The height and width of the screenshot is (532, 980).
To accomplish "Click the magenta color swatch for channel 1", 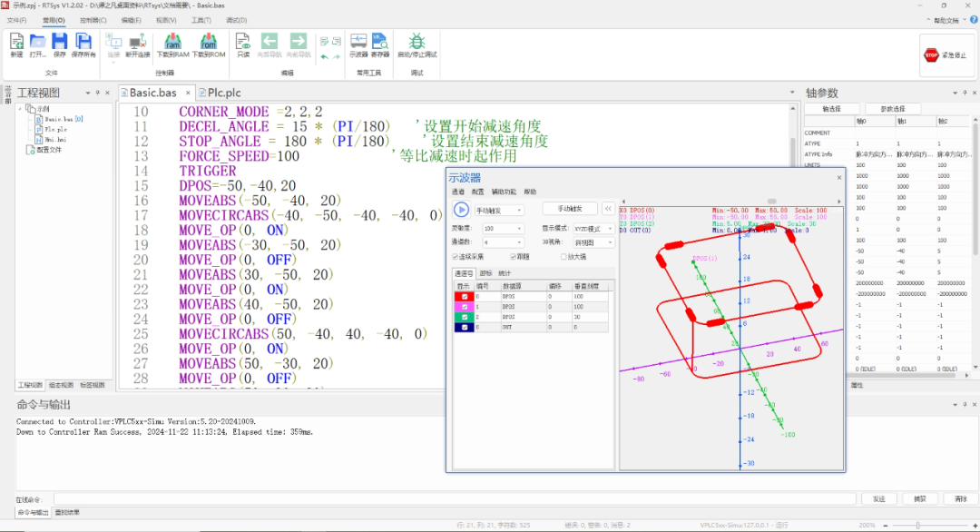I will click(464, 307).
